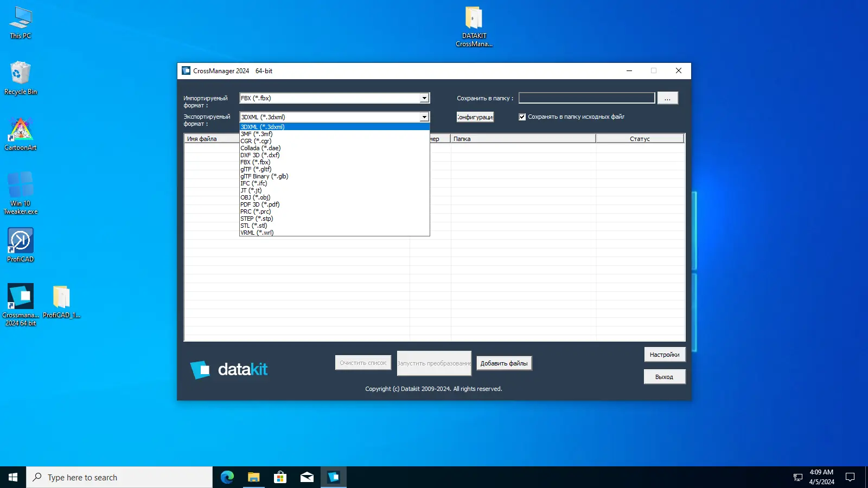Click the save-to-folder path input field

[x=587, y=98]
